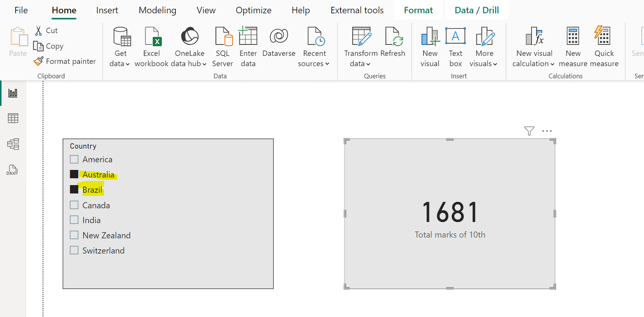Open DAX query view in sidebar
The width and height of the screenshot is (644, 317).
[x=13, y=170]
